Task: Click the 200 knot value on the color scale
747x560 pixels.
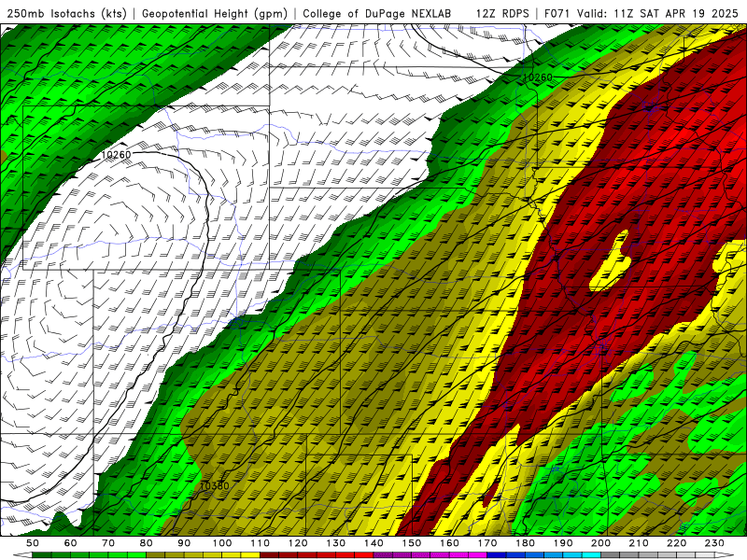Action: (600, 543)
